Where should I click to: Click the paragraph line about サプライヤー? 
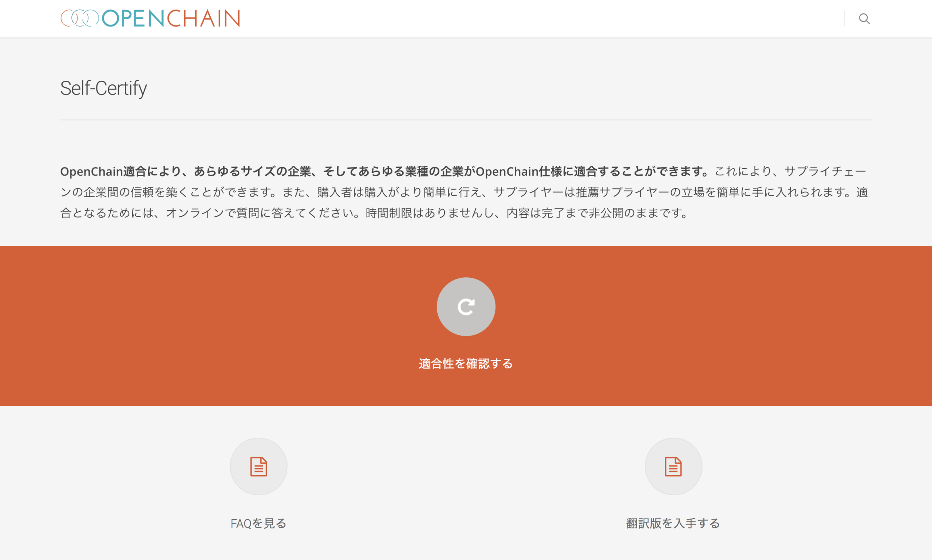click(x=464, y=192)
